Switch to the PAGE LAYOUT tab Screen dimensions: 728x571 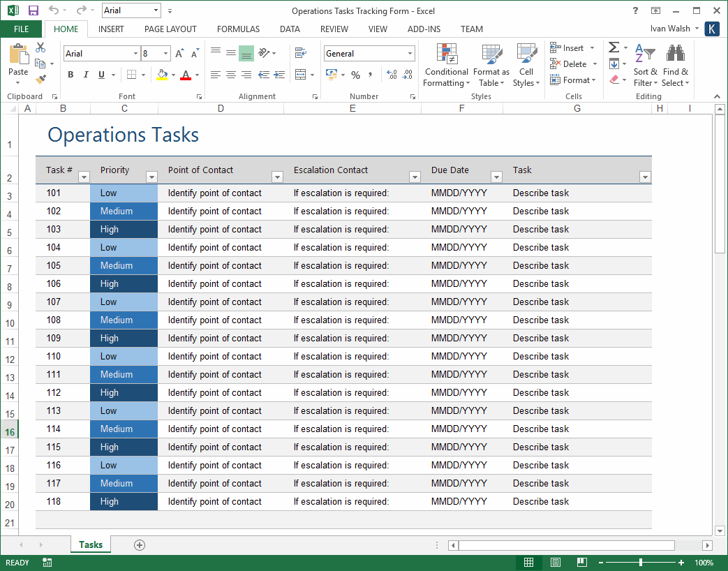pyautogui.click(x=170, y=29)
